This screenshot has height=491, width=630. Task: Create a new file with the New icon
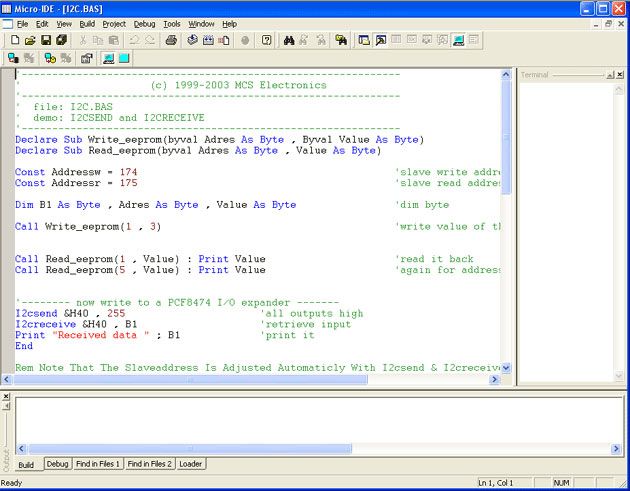tap(14, 40)
